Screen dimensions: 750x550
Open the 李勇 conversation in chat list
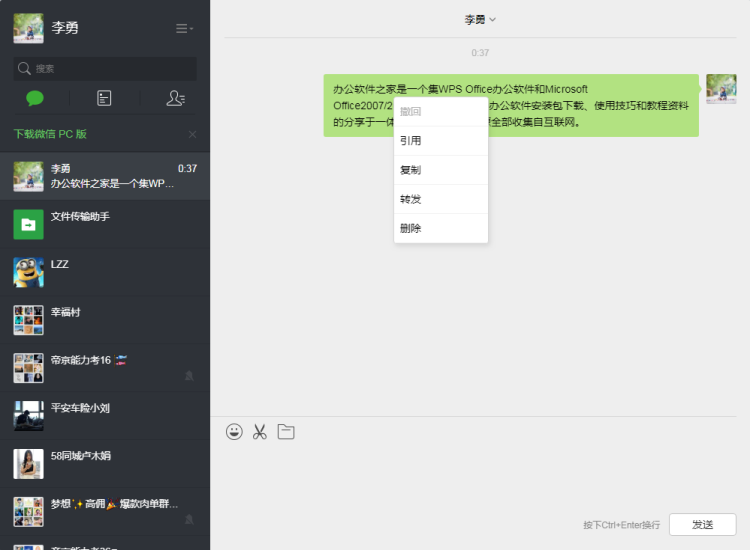(105, 176)
